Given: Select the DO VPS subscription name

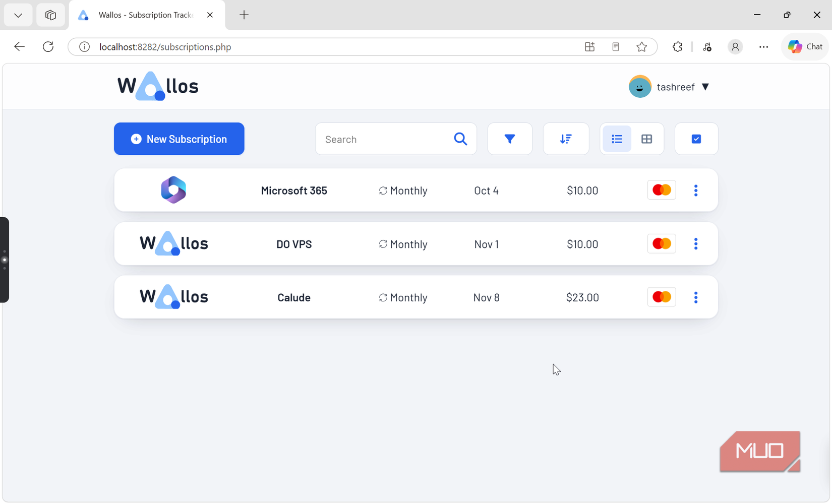Looking at the screenshot, I should pos(294,244).
